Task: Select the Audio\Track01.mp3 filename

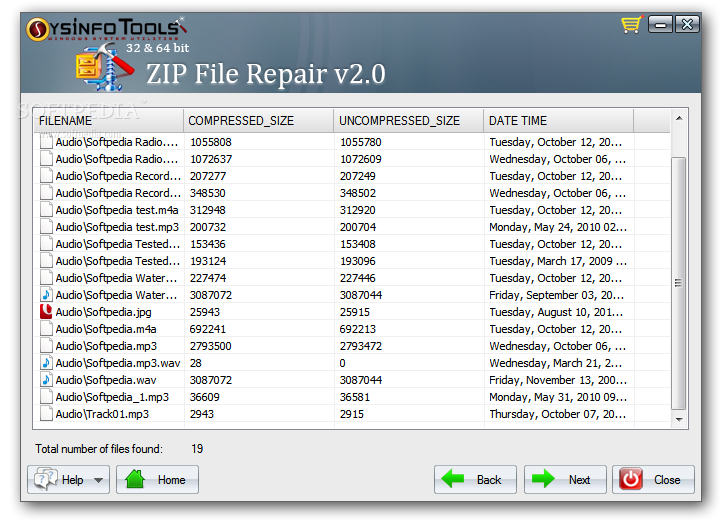Action: (102, 414)
